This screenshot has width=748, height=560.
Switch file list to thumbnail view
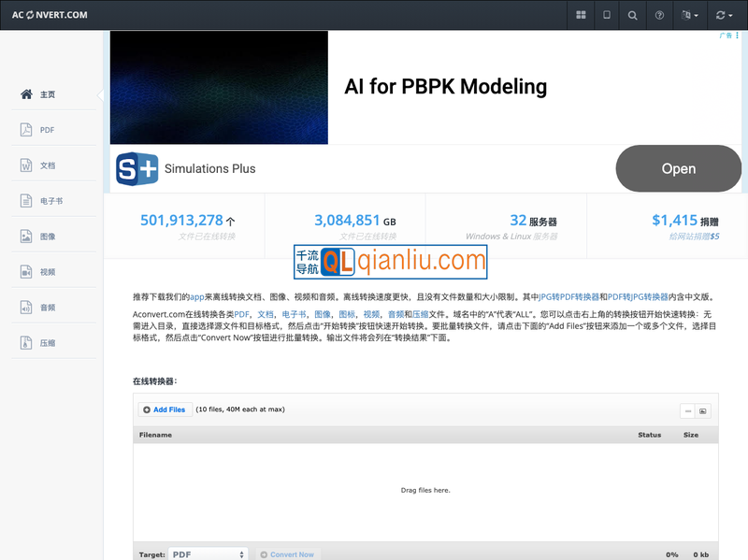(x=703, y=410)
